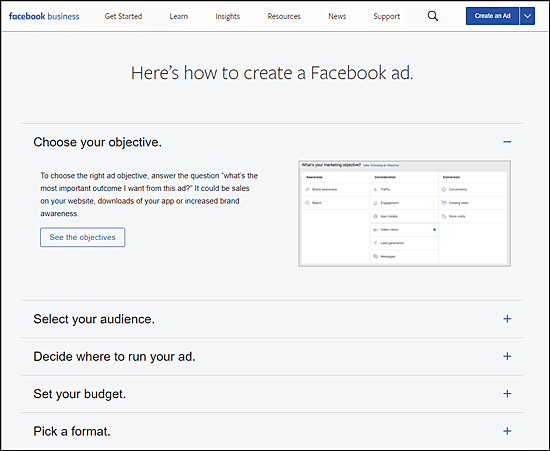Click the Create an Ad button

point(492,16)
